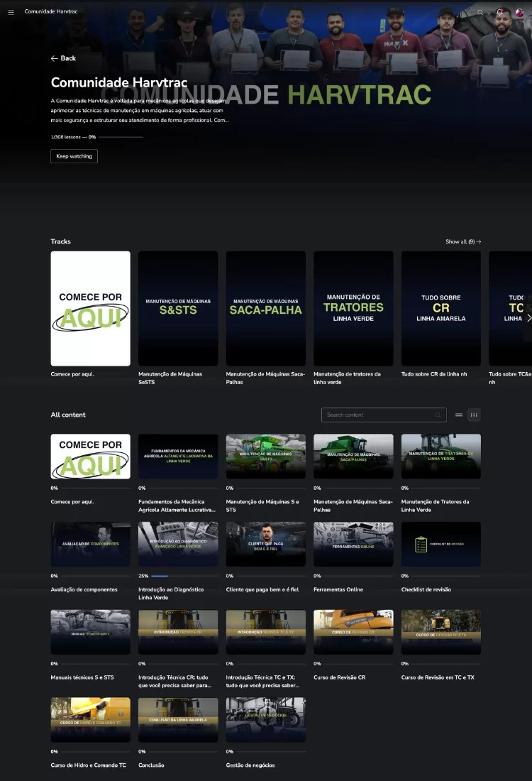Click the 'Curso de Revisão CR' title text
Viewport: 532px width, 781px height.
(x=339, y=677)
